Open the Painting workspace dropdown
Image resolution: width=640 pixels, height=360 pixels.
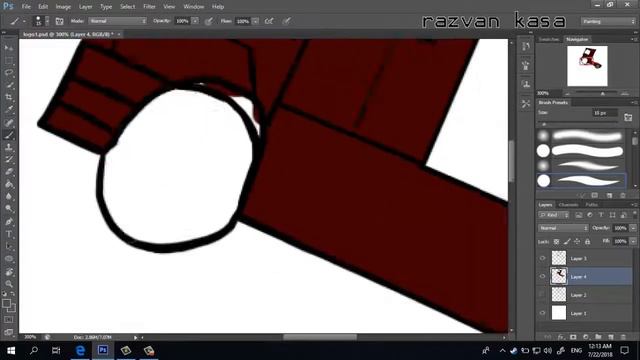coord(608,21)
